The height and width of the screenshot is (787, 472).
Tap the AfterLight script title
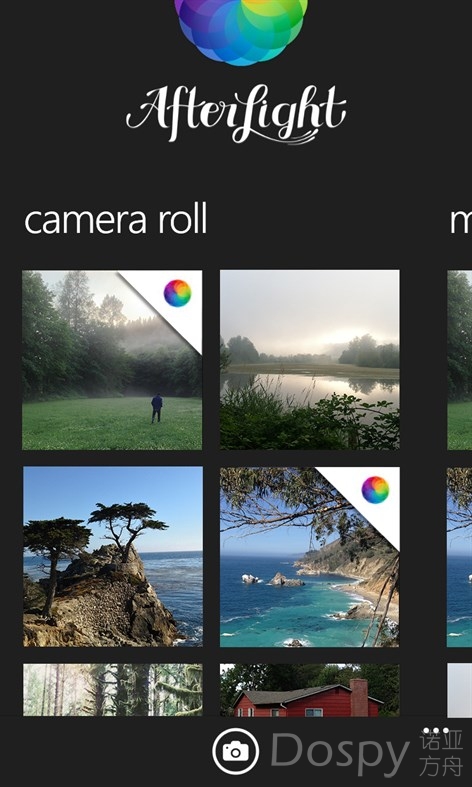pyautogui.click(x=236, y=114)
